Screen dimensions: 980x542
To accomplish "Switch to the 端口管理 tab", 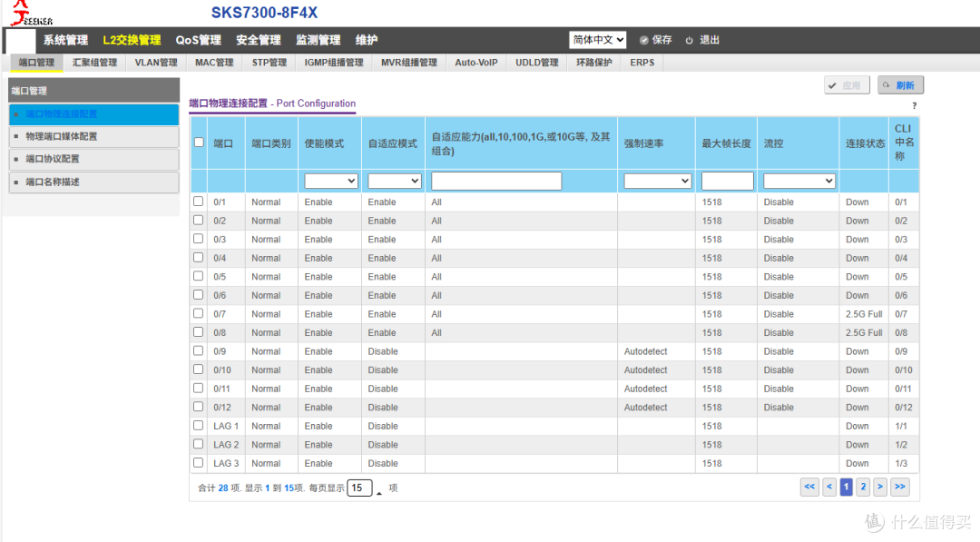I will [x=37, y=63].
